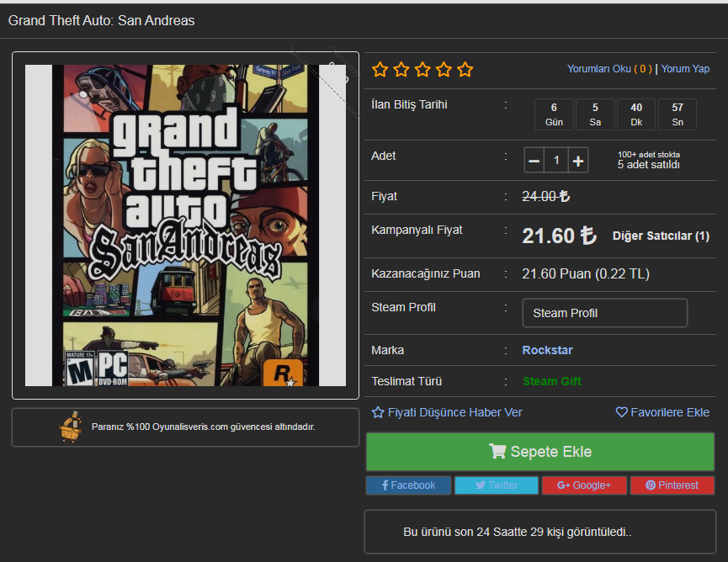This screenshot has height=562, width=728.
Task: Share on Pinterest
Action: pos(672,485)
